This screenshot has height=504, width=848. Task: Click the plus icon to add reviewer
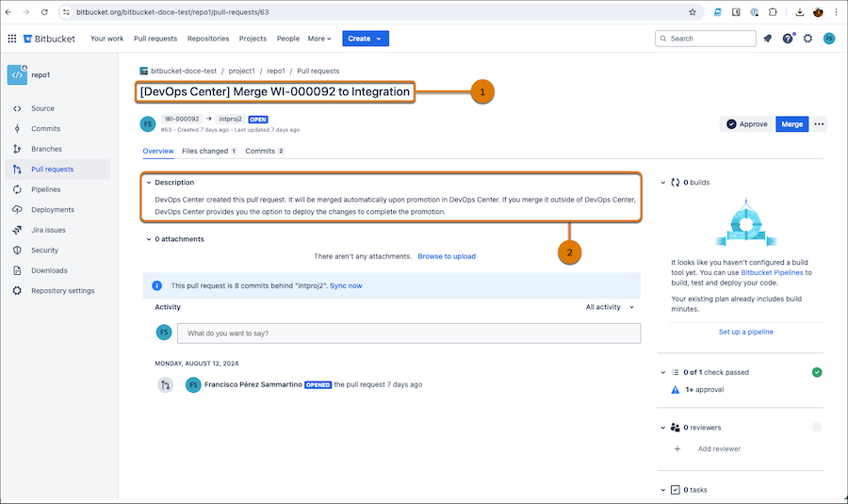pyautogui.click(x=677, y=448)
